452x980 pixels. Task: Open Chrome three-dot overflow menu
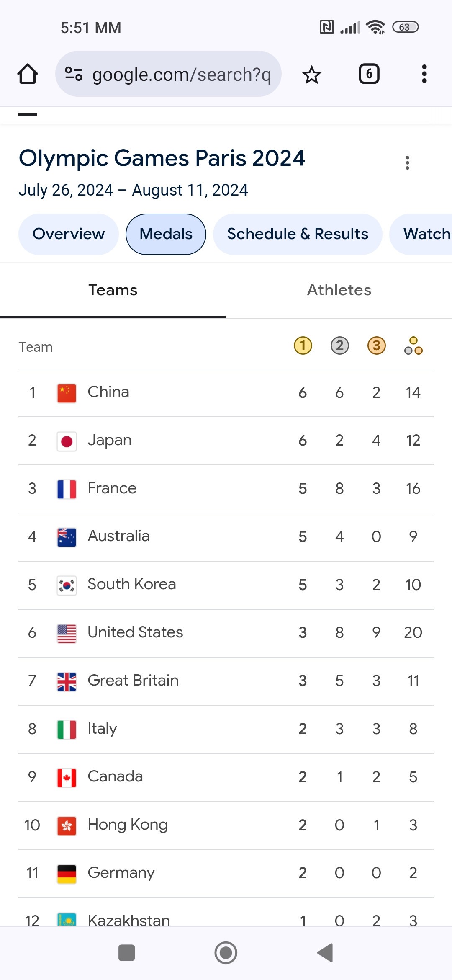tap(424, 74)
